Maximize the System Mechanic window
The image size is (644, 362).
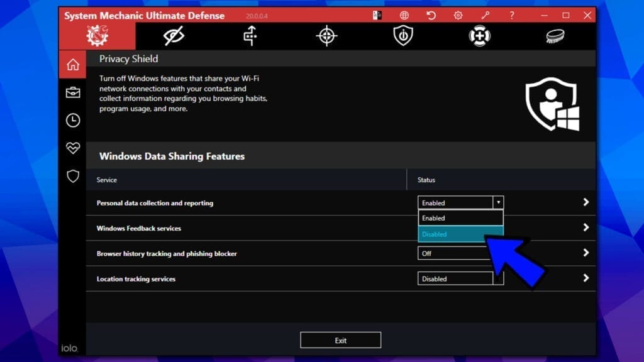tap(566, 16)
